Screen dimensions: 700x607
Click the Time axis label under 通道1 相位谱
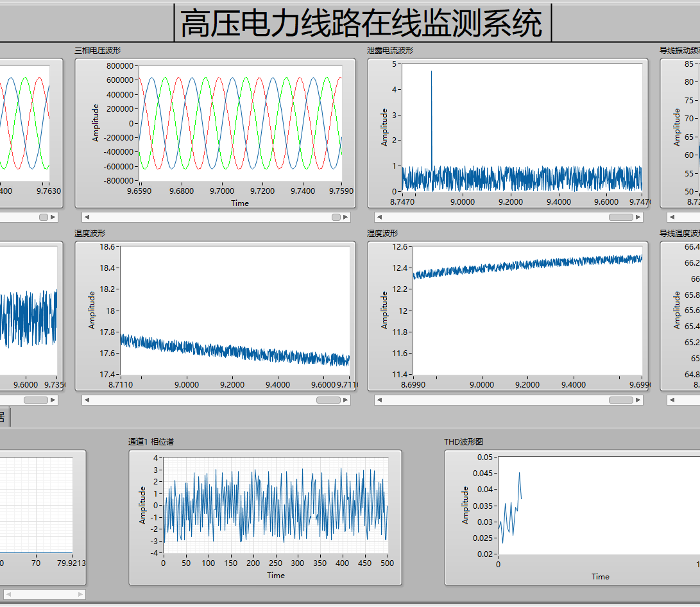point(276,576)
